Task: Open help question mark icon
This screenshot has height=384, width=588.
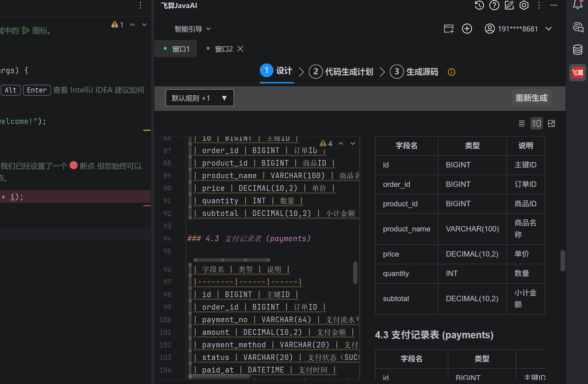Action: click(x=494, y=6)
